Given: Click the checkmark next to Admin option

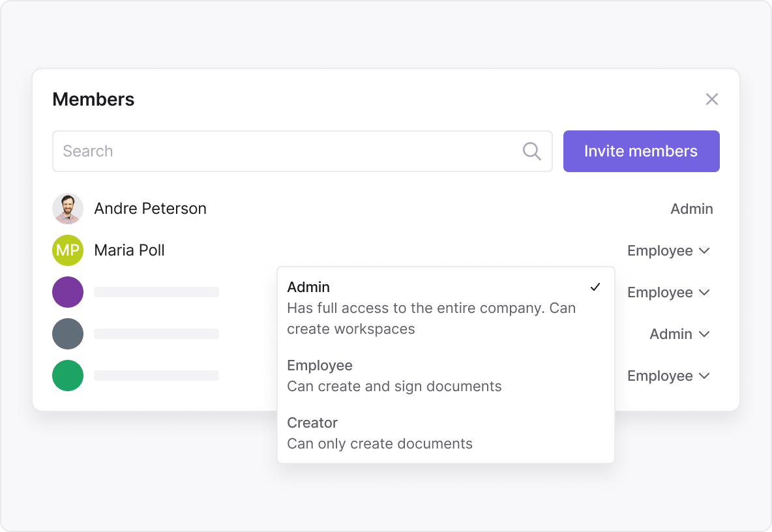Looking at the screenshot, I should 595,287.
